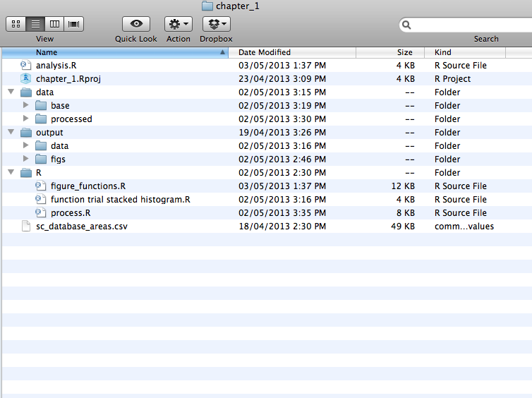Expand the figs folder

tap(26, 159)
